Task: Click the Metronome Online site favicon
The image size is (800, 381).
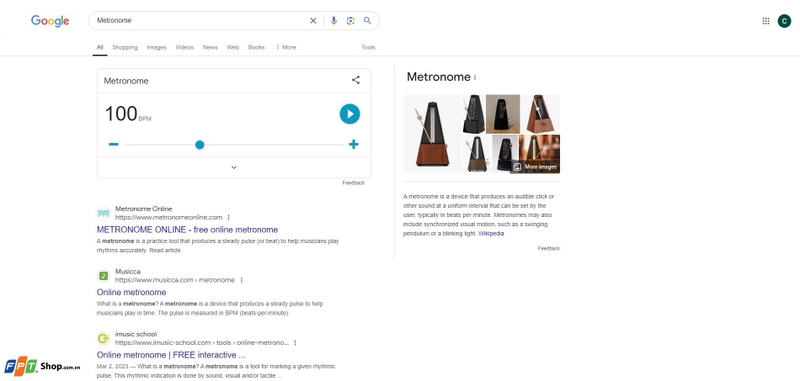Action: (104, 213)
